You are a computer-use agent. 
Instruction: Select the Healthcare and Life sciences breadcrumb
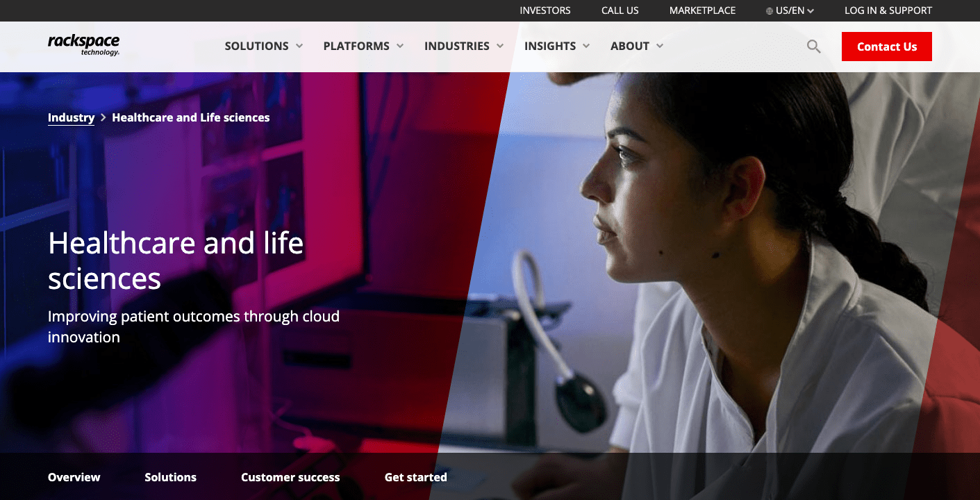(x=191, y=117)
